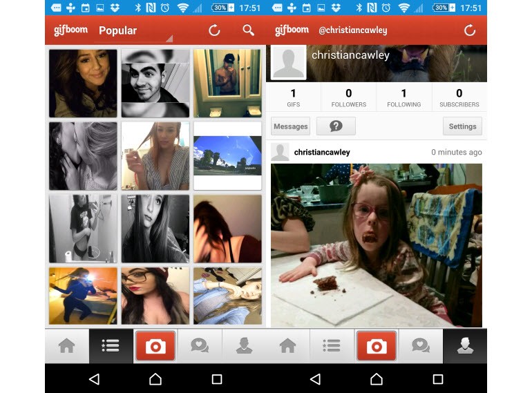Tap the large profile avatar placeholder
532x393 pixels.
[288, 63]
